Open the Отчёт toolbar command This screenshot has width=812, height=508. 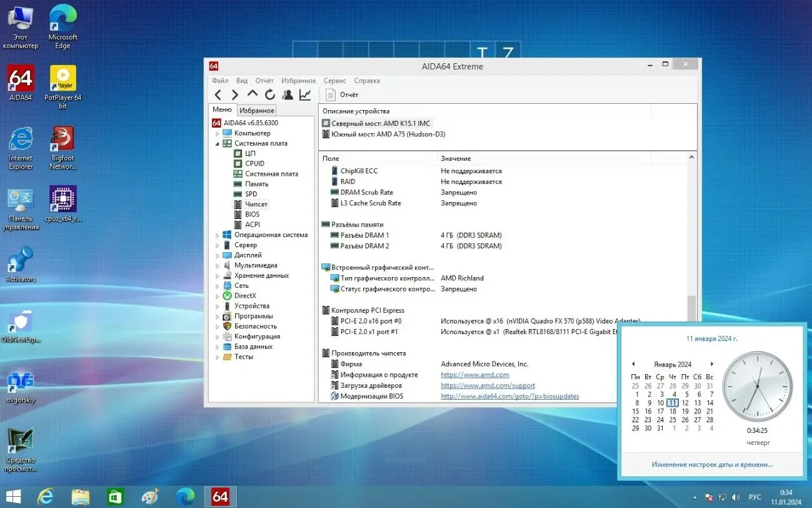pos(343,94)
